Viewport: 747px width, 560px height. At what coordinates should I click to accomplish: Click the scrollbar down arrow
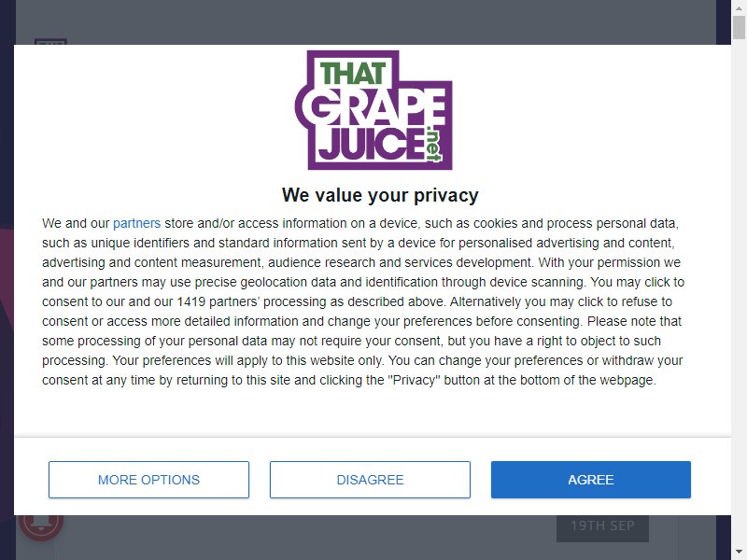click(739, 553)
